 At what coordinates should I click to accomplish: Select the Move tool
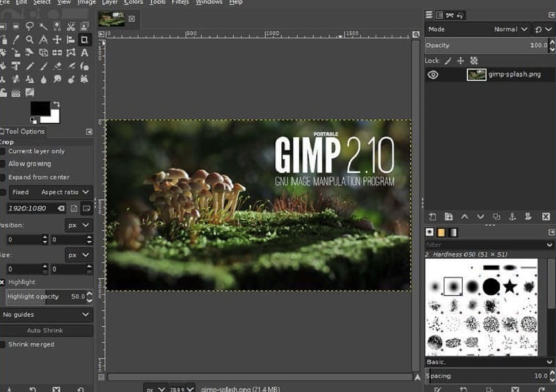coord(57,40)
